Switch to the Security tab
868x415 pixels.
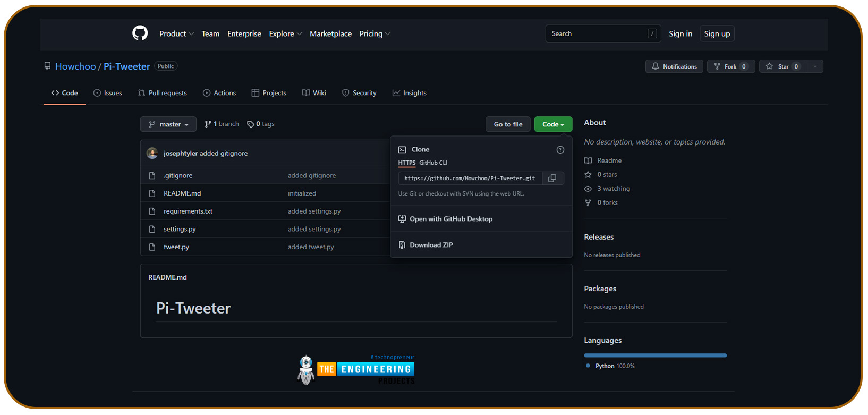pyautogui.click(x=359, y=93)
